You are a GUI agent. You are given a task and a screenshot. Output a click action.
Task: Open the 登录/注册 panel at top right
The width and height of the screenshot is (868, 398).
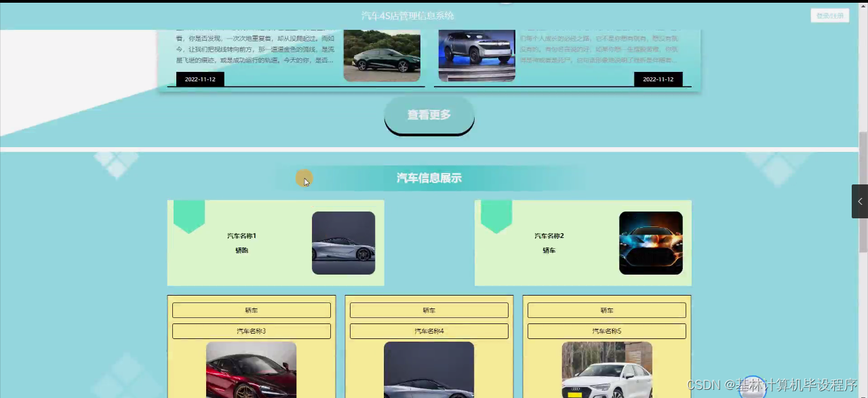click(x=829, y=15)
